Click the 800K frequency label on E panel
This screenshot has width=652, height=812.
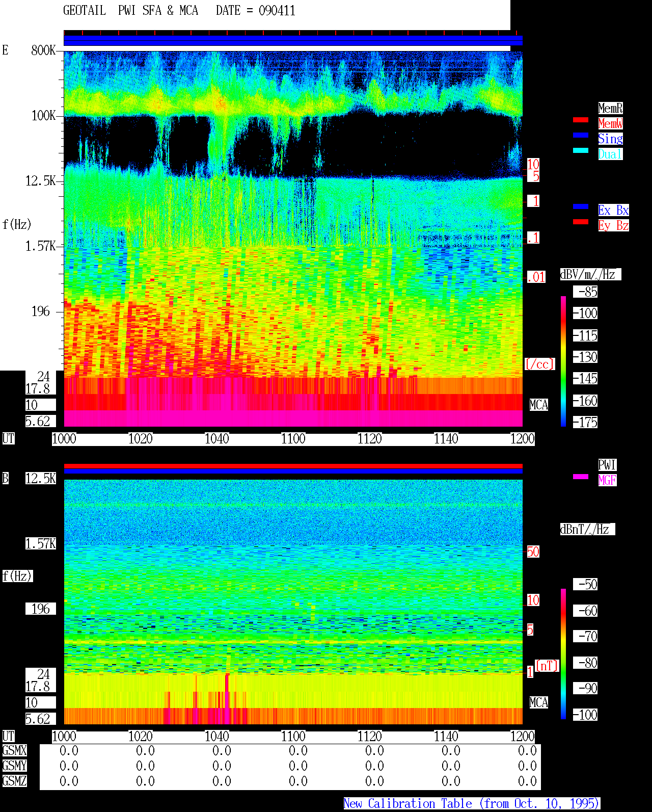tap(43, 50)
